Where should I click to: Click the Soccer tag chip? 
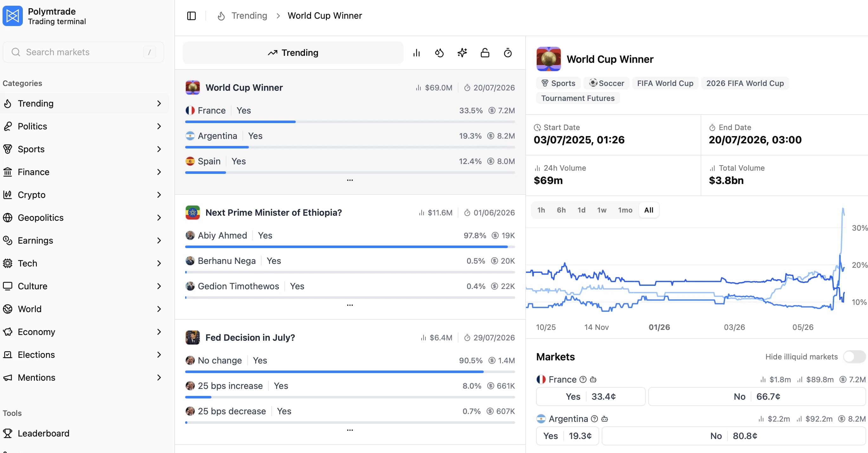606,83
